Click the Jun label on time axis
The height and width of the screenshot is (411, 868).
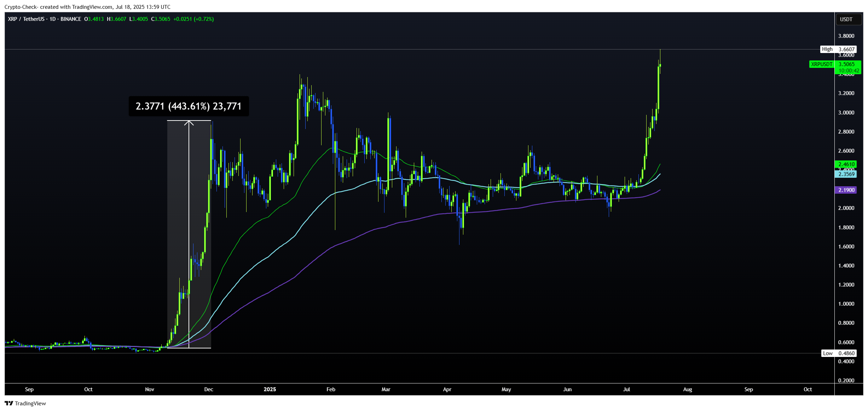(567, 389)
